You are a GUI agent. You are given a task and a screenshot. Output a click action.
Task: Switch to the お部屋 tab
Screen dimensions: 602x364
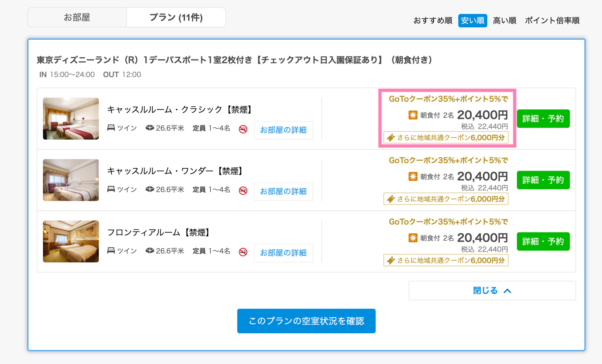click(77, 17)
